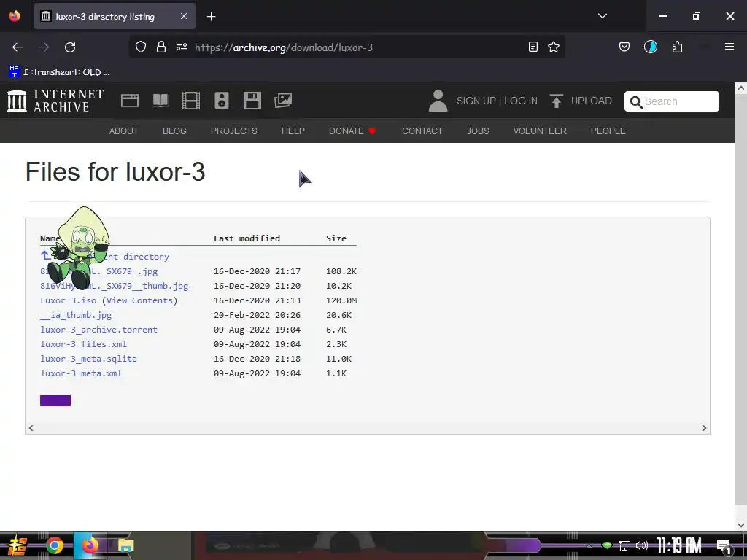Open luxor-3_archive.torrent file
747x560 pixels.
[98, 330]
